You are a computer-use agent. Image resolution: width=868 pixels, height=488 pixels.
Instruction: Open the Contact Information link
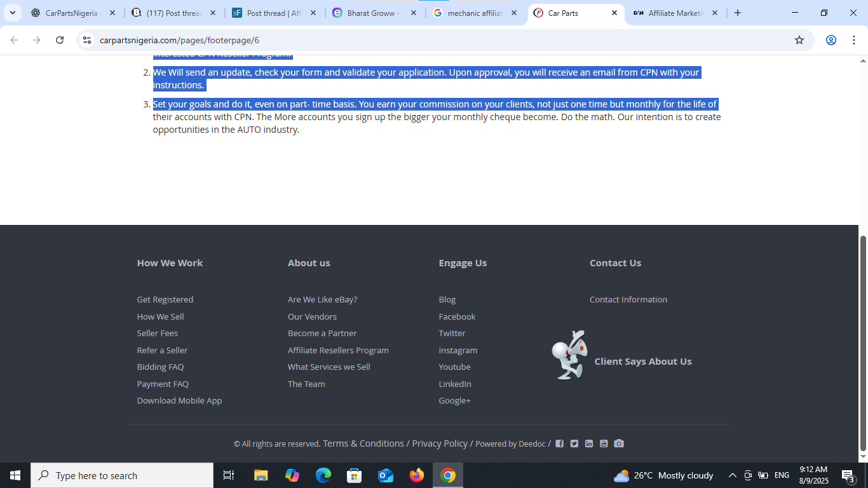click(628, 299)
